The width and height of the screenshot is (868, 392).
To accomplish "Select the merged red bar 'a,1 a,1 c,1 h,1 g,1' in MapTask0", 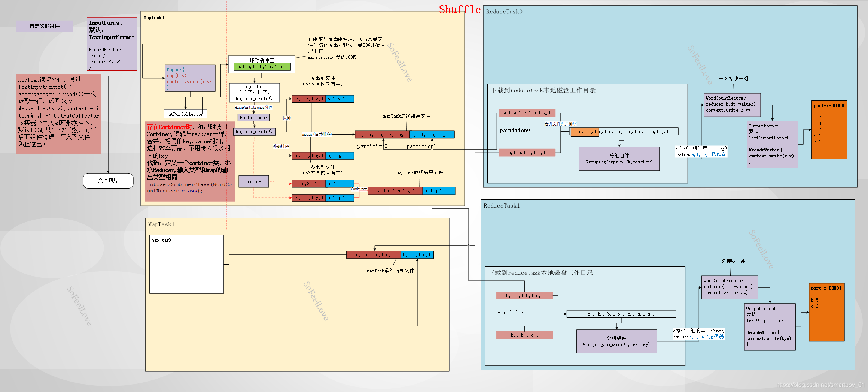I will [382, 135].
